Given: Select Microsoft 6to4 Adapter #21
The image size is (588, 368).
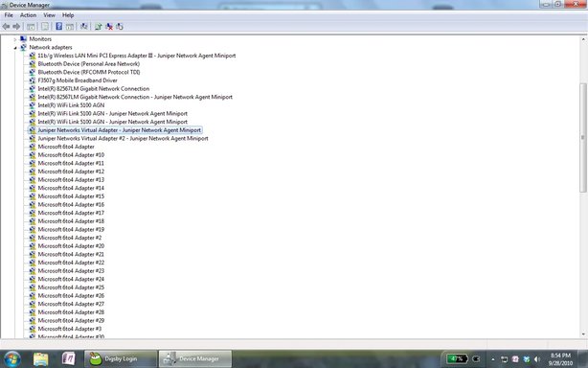Looking at the screenshot, I should coord(71,254).
